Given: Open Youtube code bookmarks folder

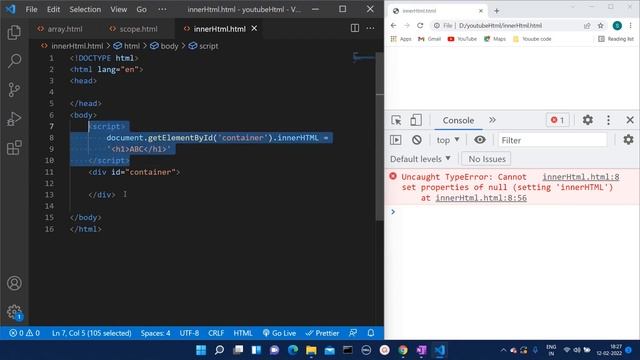Looking at the screenshot, I should point(532,39).
